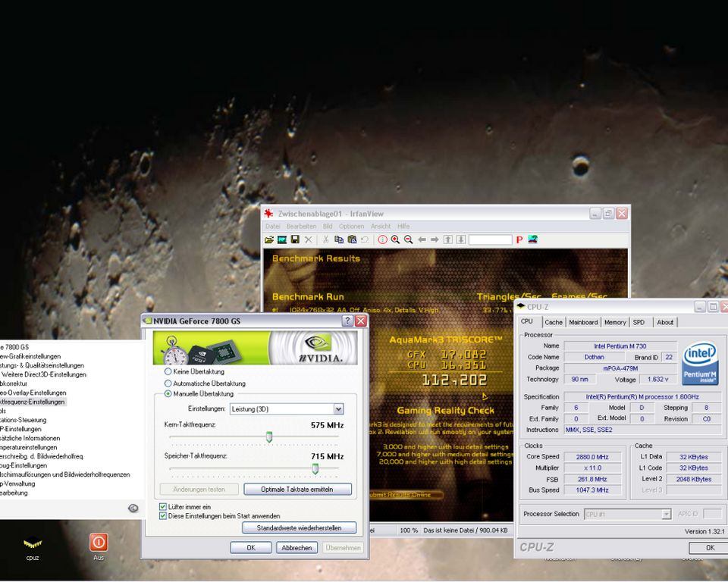
Task: Open the Datei menu in IrfanView
Action: 273,227
